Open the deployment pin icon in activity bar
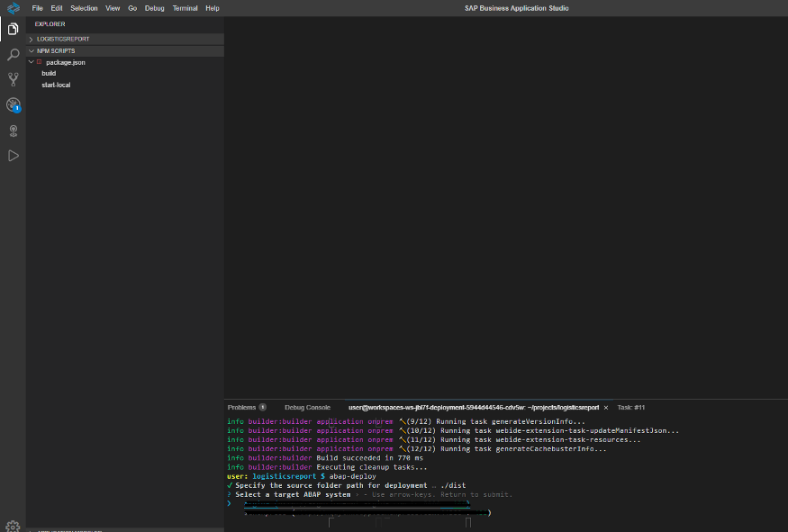Image resolution: width=788 pixels, height=532 pixels. click(14, 131)
